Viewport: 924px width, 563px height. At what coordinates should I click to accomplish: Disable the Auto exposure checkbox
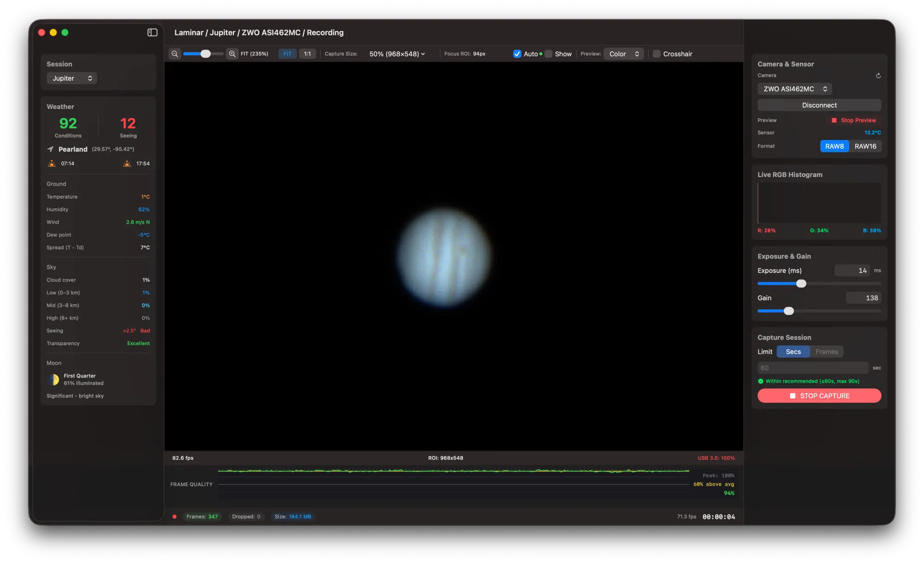(517, 54)
